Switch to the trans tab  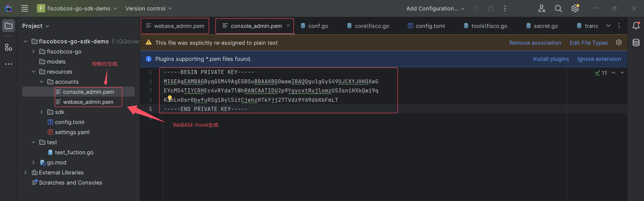[587, 26]
